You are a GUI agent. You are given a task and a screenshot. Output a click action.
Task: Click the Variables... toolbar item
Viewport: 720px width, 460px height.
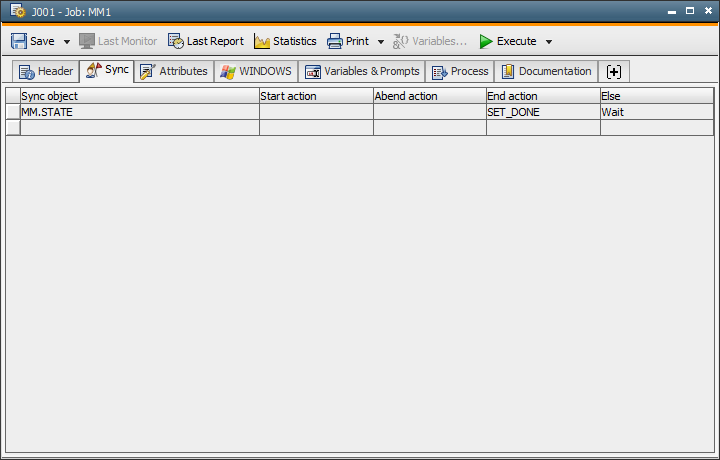430,41
